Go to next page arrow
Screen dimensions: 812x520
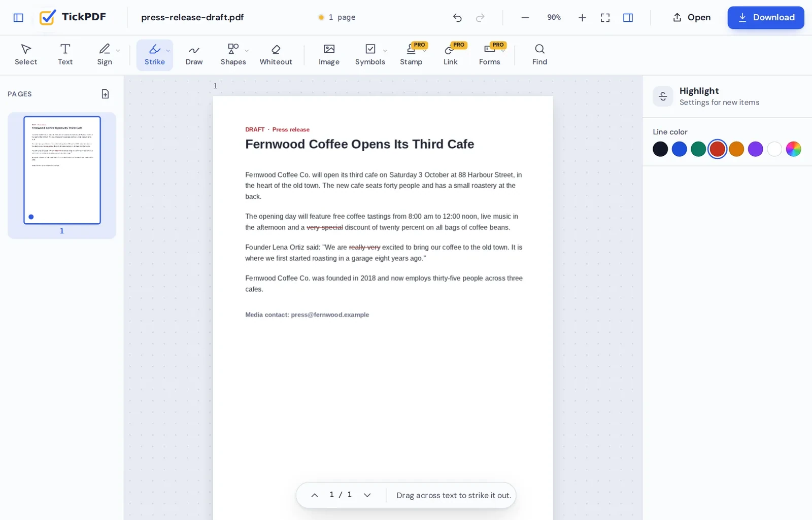[x=367, y=495]
